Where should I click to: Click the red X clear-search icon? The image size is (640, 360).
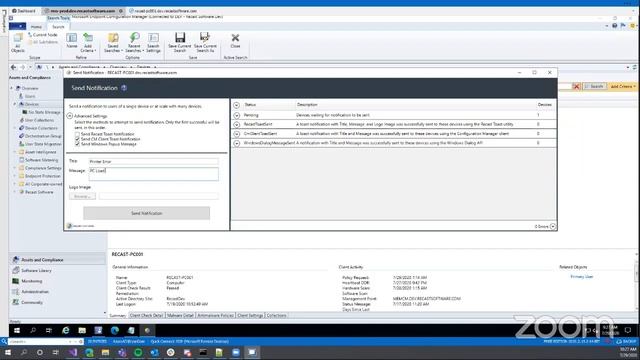576,87
